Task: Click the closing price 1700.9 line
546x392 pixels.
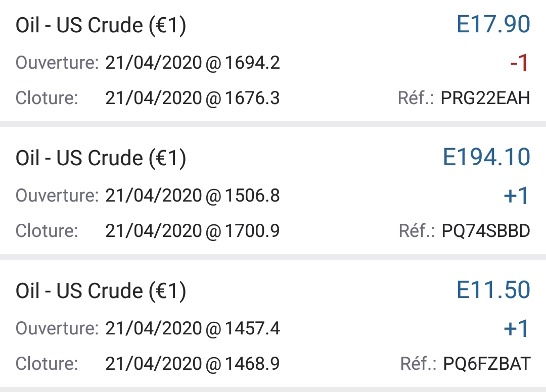Action: 192,231
